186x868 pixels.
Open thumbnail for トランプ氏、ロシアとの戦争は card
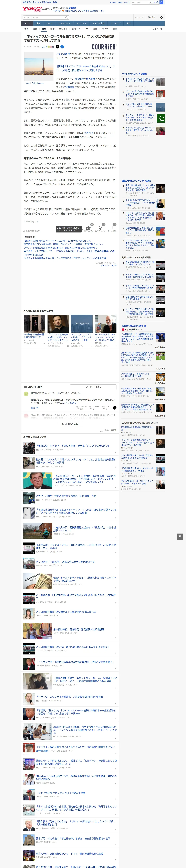tap(82, 323)
